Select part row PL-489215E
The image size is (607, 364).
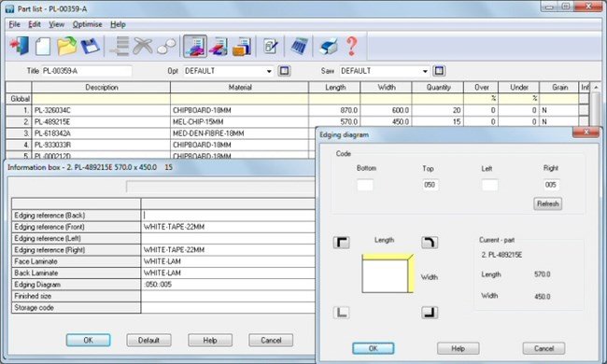tap(101, 122)
